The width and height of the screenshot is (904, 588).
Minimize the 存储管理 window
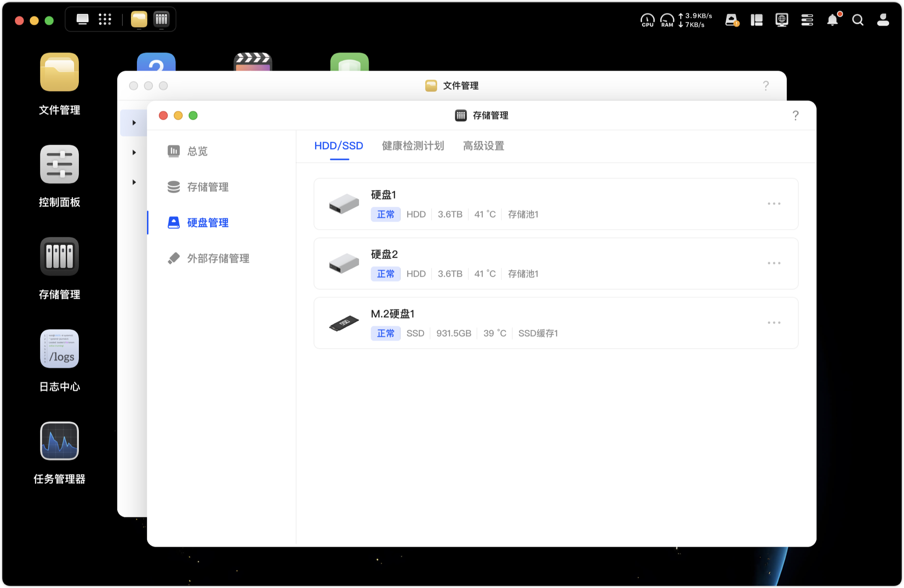coord(178,115)
